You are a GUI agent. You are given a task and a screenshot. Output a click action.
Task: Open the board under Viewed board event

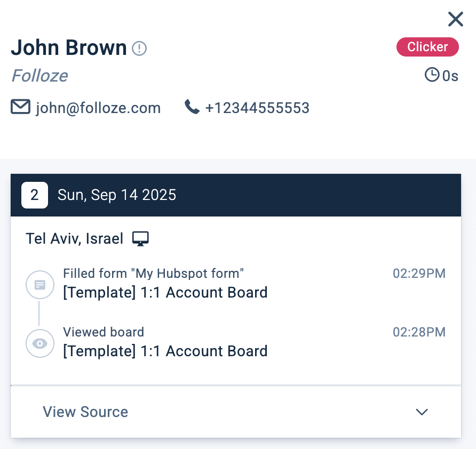click(x=165, y=351)
